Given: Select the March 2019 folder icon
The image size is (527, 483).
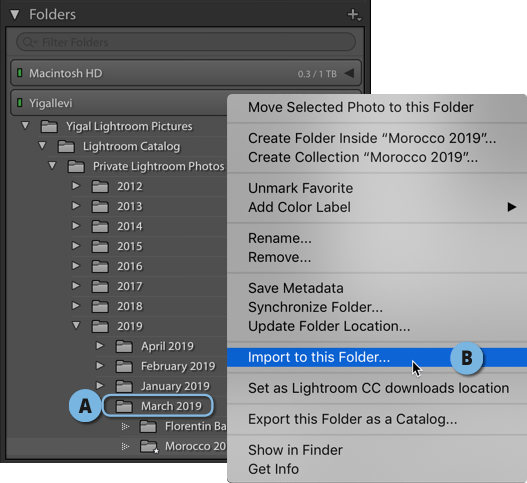Looking at the screenshot, I should pos(124,406).
